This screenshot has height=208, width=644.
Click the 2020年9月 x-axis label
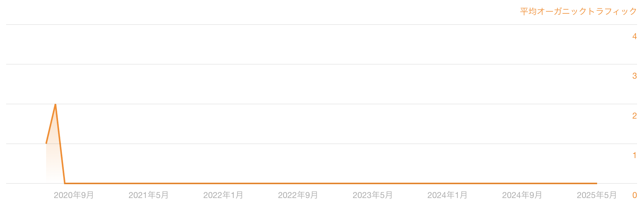click(x=74, y=195)
